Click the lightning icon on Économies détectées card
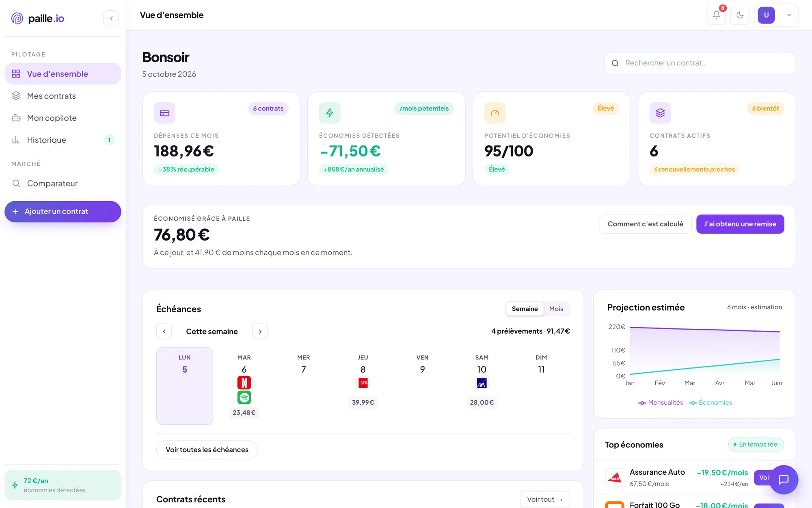Screen dimensions: 812x508 330,113
